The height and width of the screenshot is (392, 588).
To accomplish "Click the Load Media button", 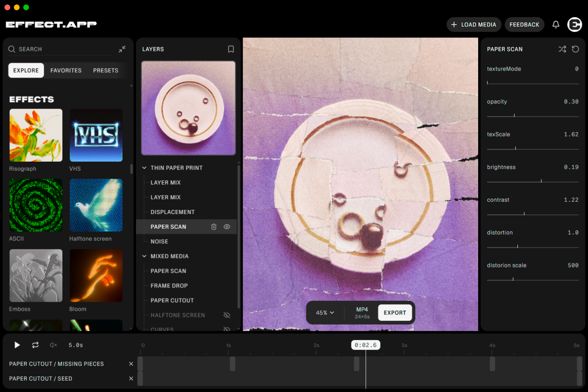I will [x=474, y=24].
